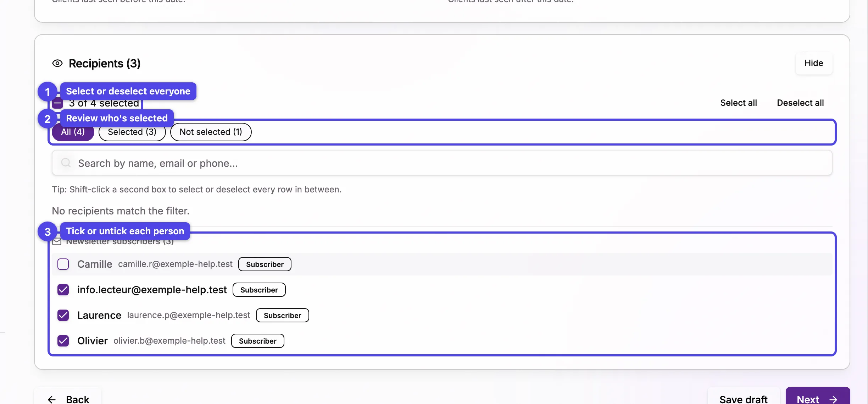Screen dimensions: 868x404
Task: Click the name Laurence
Action: (x=99, y=315)
